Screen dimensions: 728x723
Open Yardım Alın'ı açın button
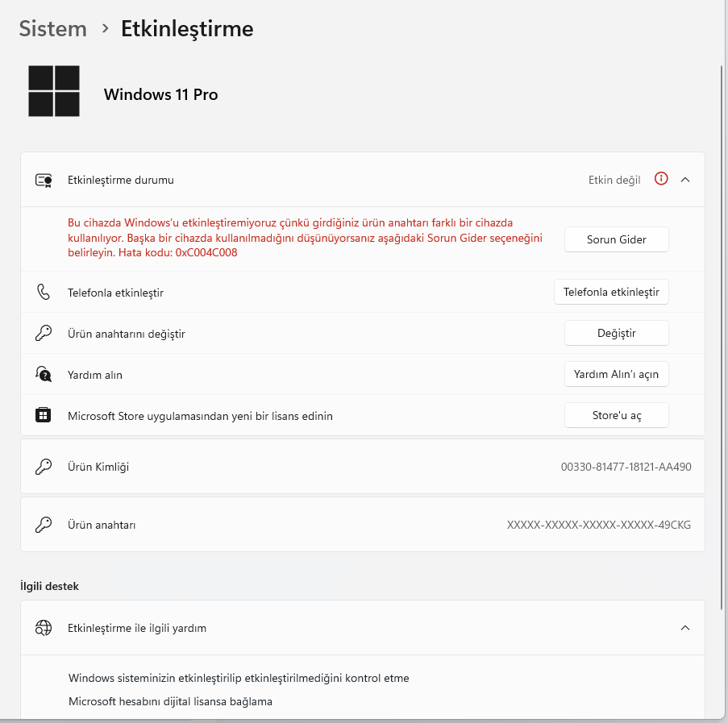click(x=616, y=374)
